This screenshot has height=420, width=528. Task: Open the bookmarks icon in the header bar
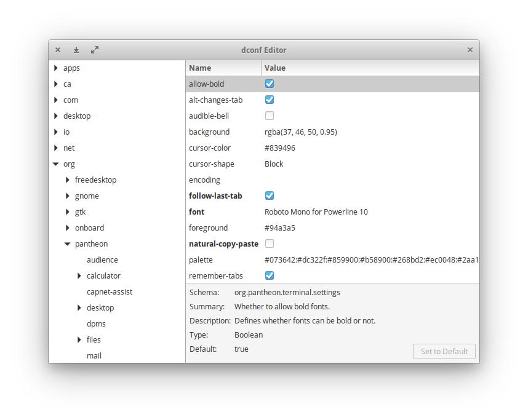coord(76,50)
